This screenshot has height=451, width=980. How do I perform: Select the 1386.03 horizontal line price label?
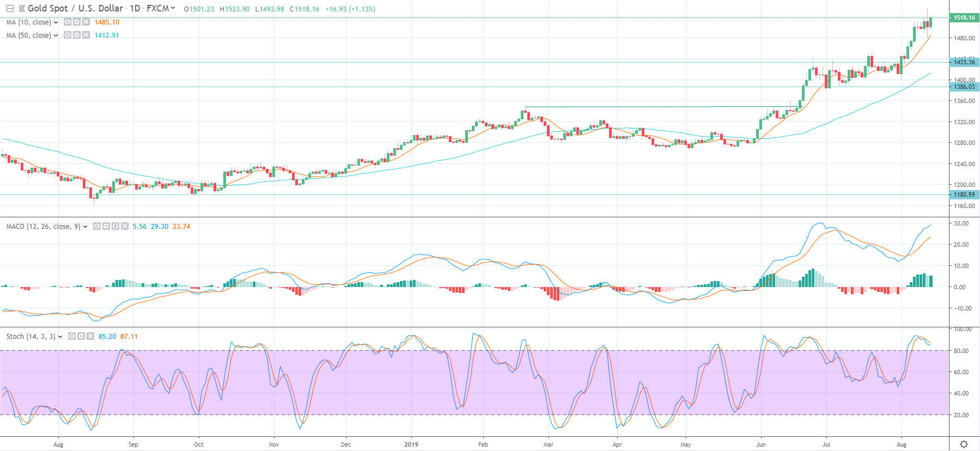click(x=964, y=87)
